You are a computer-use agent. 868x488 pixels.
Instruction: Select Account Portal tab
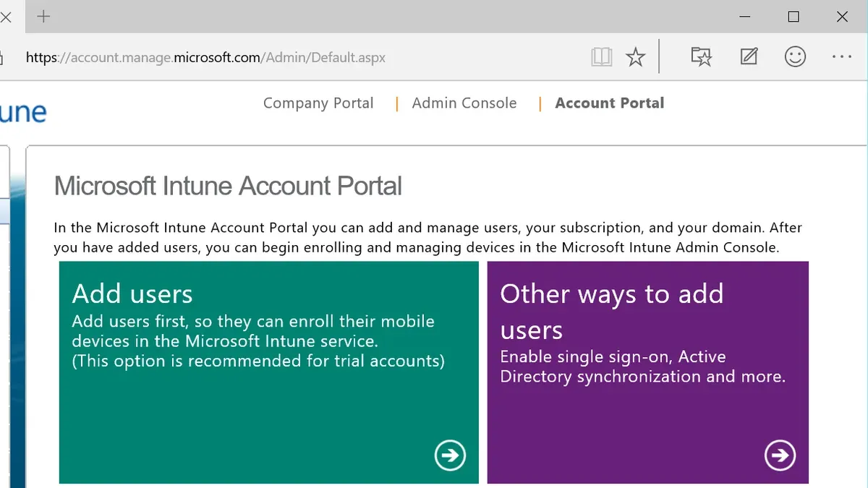610,103
